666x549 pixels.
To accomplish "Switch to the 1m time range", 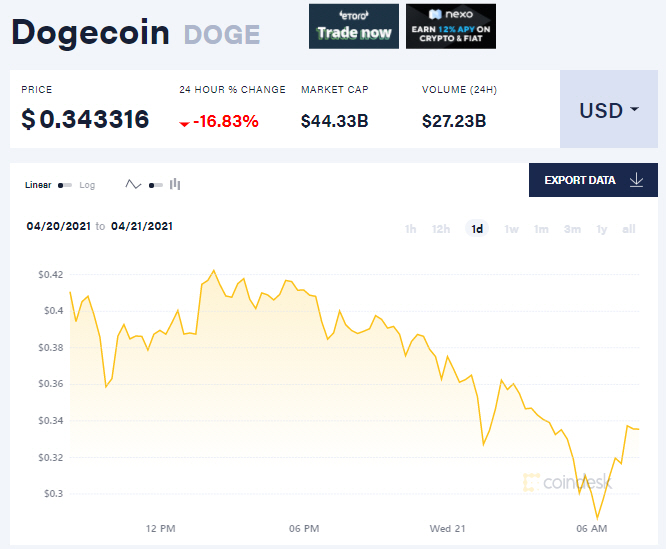I will coord(541,229).
